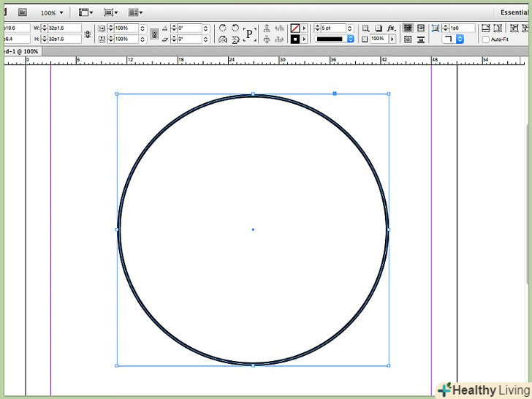Click the Rotate 90° clockwise icon
Viewport: 532px width, 399px height.
(223, 28)
